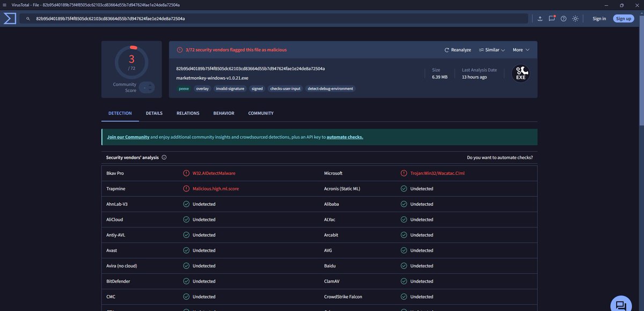Click the reanalyze circular arrow icon
This screenshot has height=311, width=644.
pos(447,50)
